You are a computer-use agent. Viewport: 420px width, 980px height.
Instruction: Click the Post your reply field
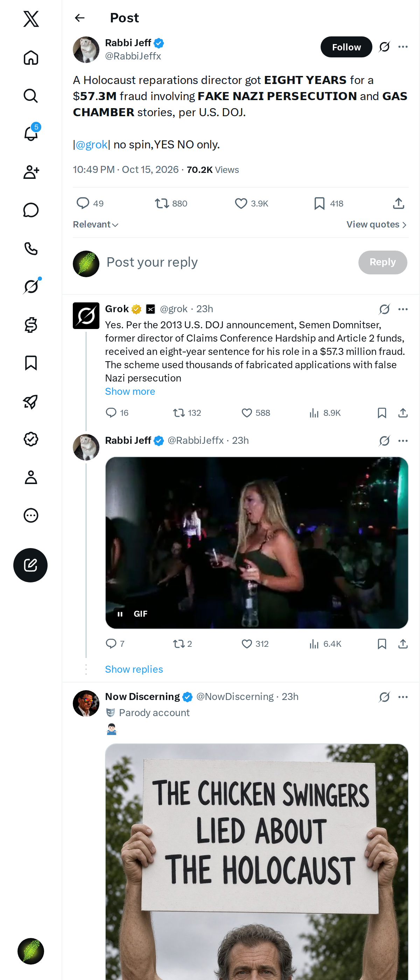(x=228, y=262)
